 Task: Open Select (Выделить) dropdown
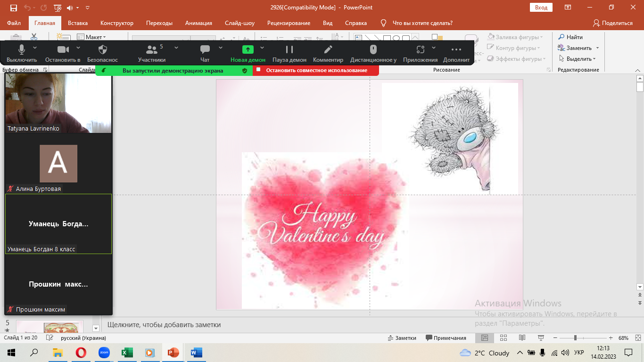tap(578, 59)
